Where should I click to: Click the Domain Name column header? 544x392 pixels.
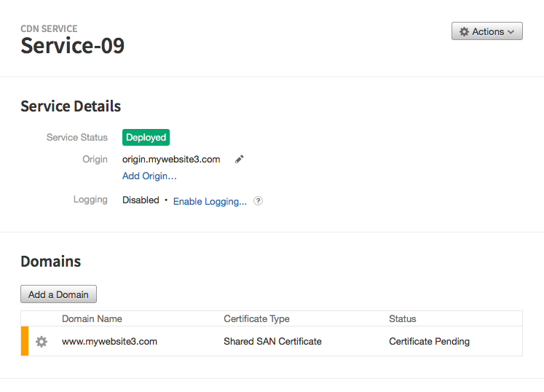(92, 318)
